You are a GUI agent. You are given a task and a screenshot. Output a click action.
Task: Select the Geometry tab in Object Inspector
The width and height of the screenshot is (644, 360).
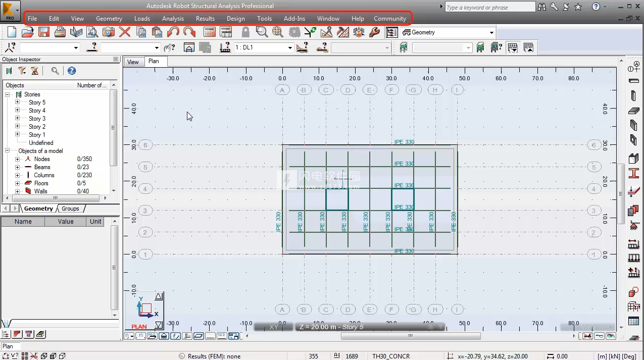pos(38,209)
